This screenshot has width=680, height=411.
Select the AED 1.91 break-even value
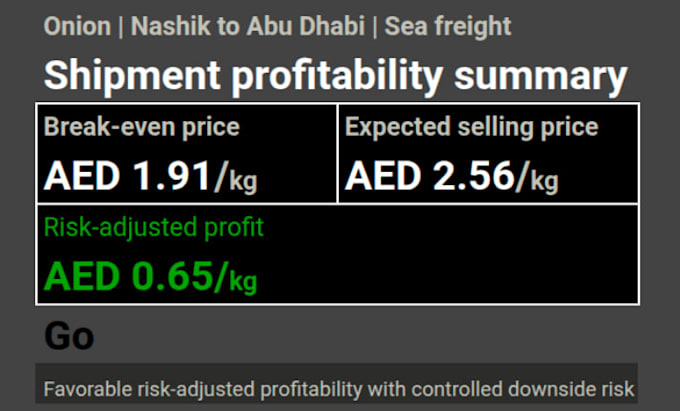127,176
